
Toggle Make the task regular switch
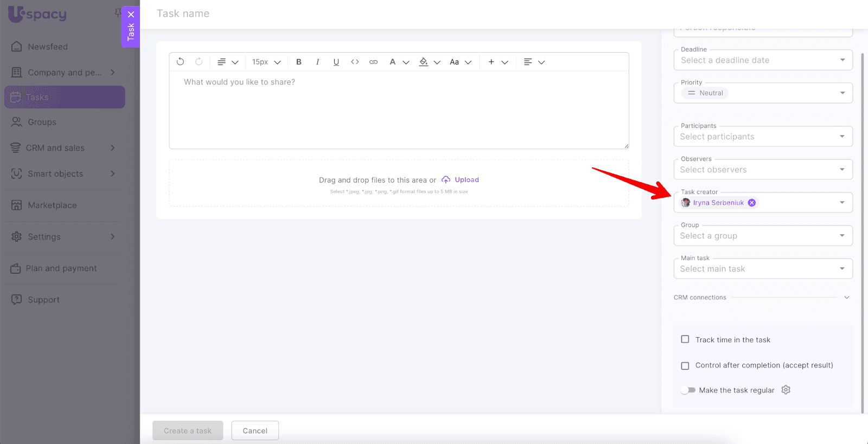click(688, 390)
